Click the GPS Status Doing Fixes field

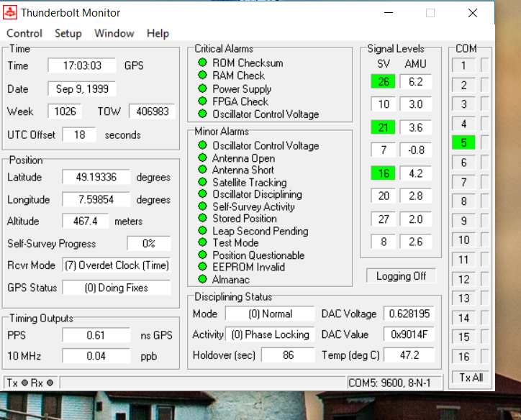coord(117,288)
